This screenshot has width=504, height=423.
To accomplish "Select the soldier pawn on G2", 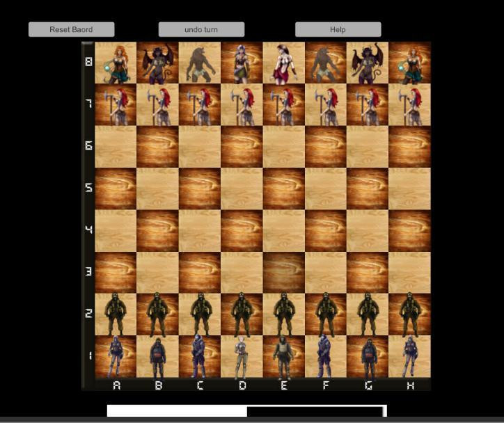I will [x=368, y=314].
